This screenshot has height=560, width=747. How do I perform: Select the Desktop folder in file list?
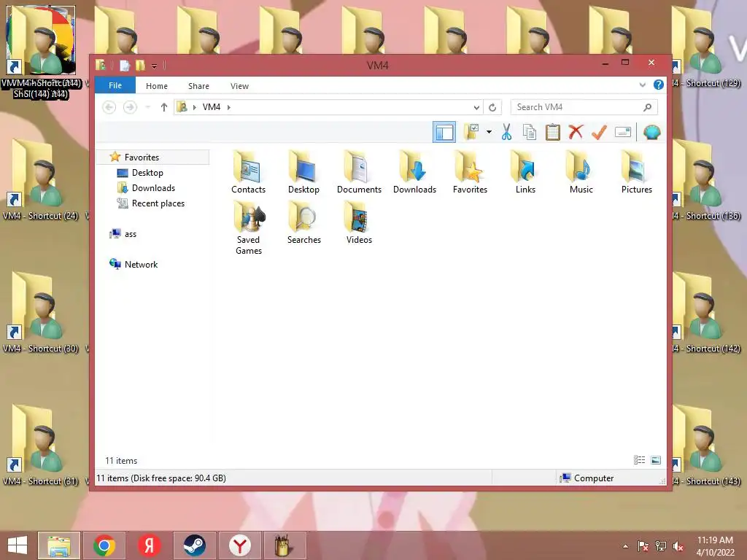tap(303, 172)
